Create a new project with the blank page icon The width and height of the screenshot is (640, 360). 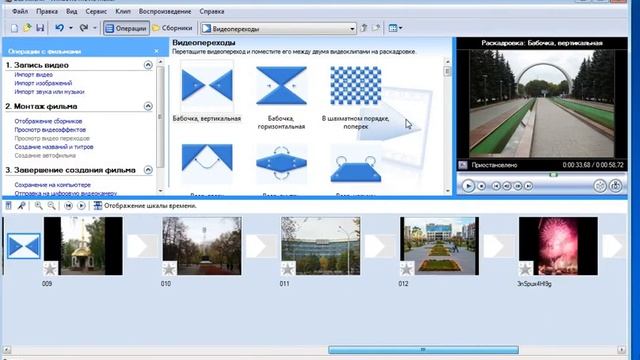click(x=14, y=28)
